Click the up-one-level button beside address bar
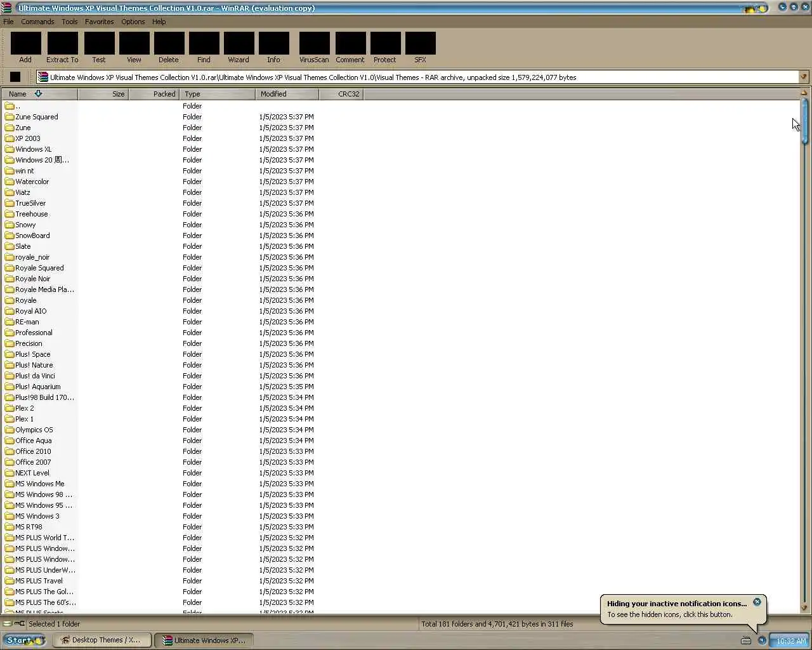Viewport: 812px width, 650px height. pos(15,77)
